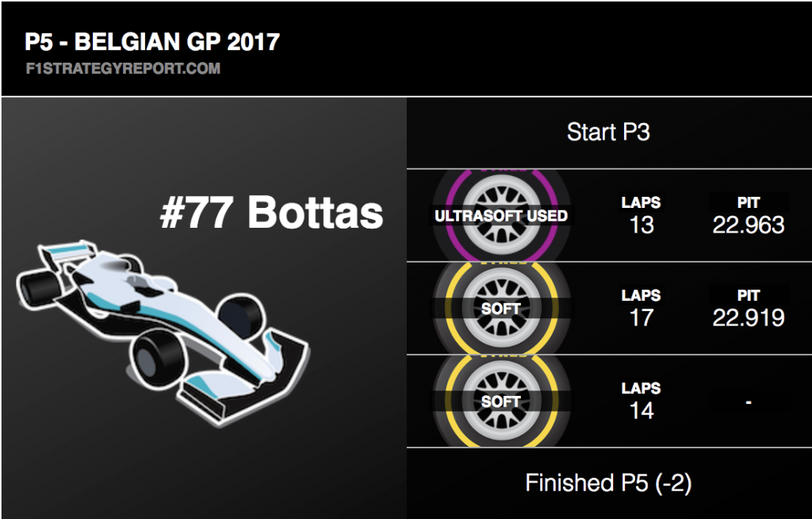Screen dimensions: 812x519
Task: Click the car's rear black tire
Action: point(37,288)
